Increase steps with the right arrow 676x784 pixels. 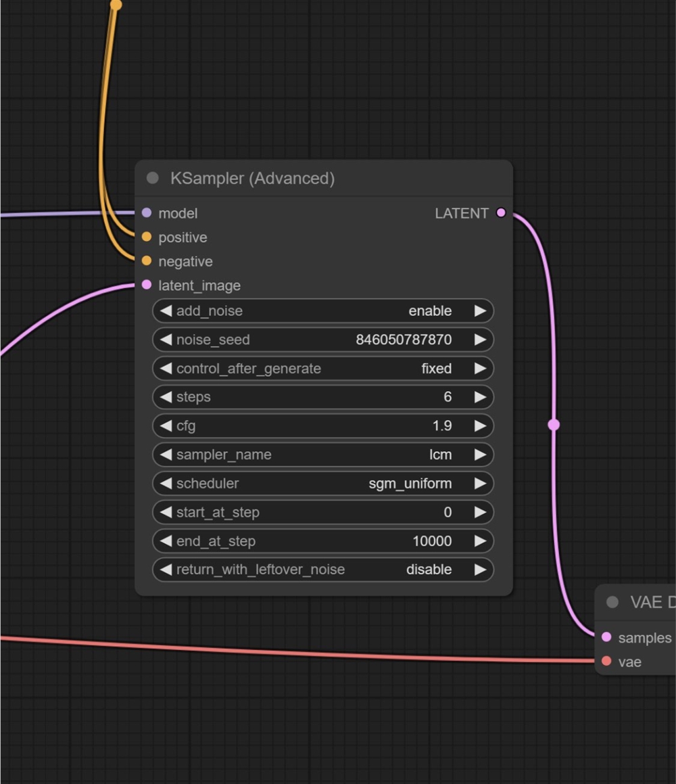pyautogui.click(x=480, y=397)
